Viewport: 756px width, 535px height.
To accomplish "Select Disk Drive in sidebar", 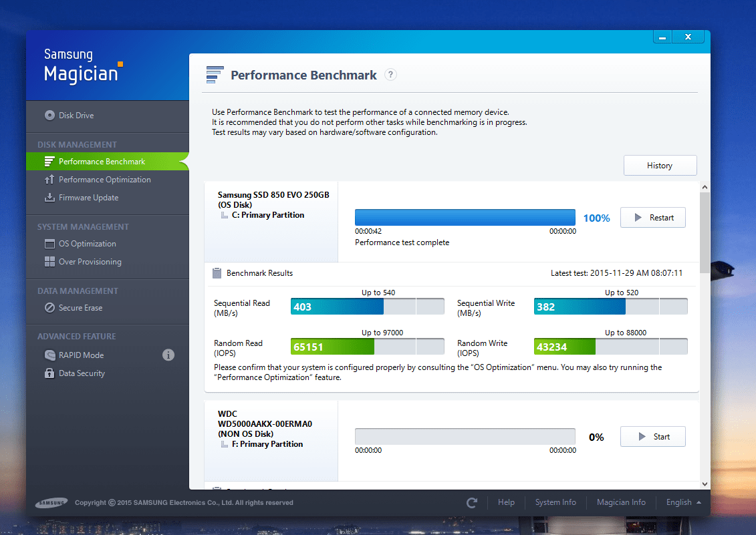I will pos(76,115).
